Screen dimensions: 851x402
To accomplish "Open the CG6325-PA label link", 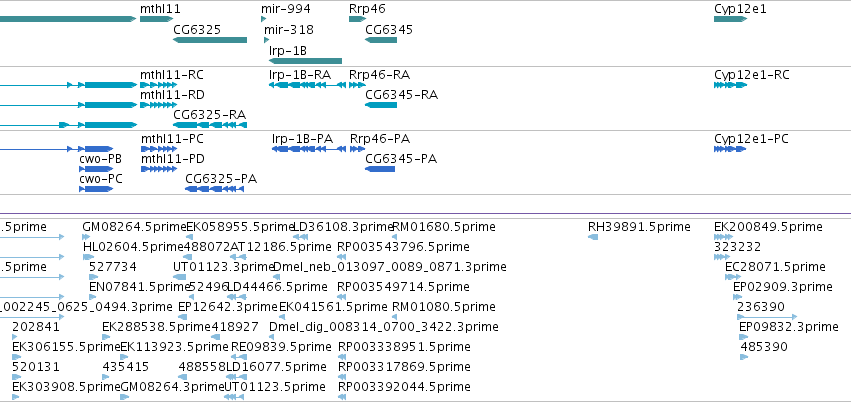I will (221, 179).
